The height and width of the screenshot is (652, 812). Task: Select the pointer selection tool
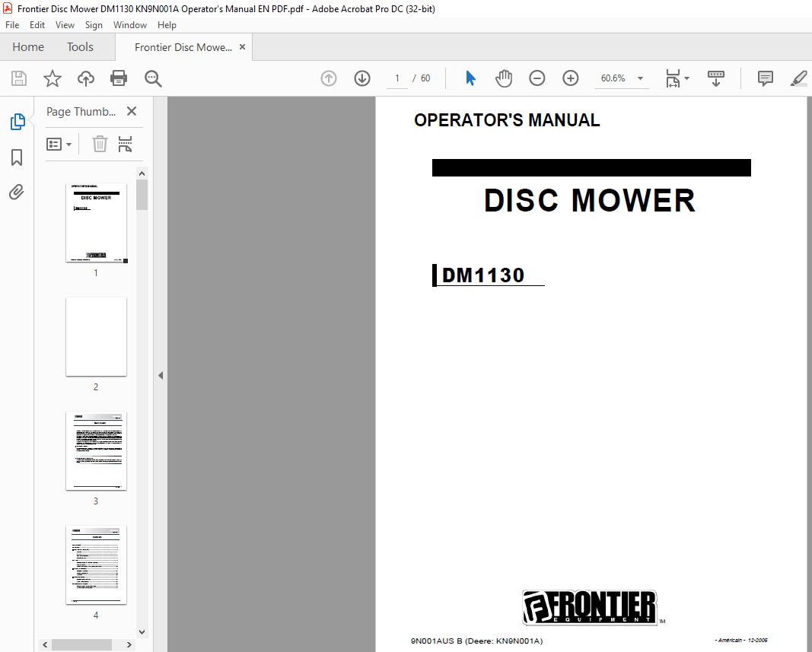click(x=470, y=78)
